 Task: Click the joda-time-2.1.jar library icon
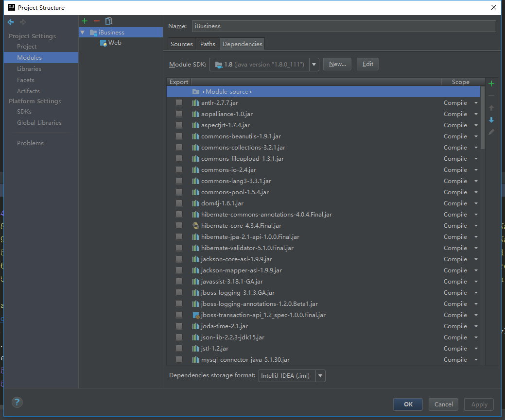(x=196, y=326)
